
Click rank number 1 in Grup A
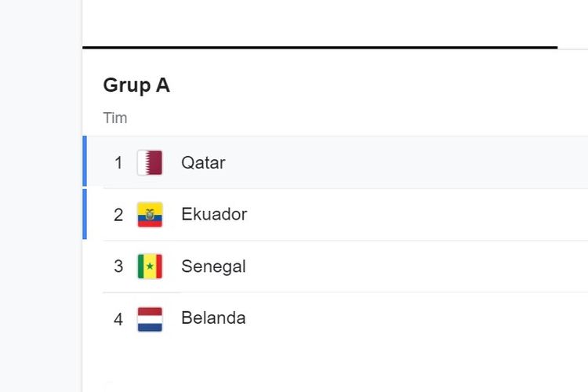point(118,163)
